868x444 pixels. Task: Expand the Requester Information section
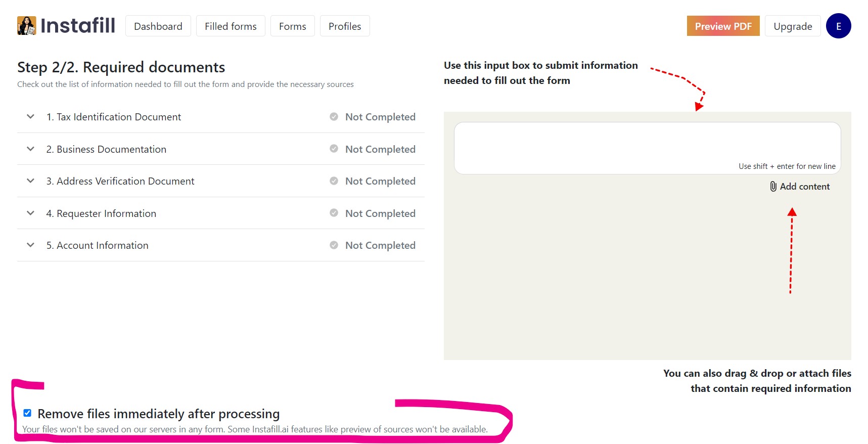[30, 213]
